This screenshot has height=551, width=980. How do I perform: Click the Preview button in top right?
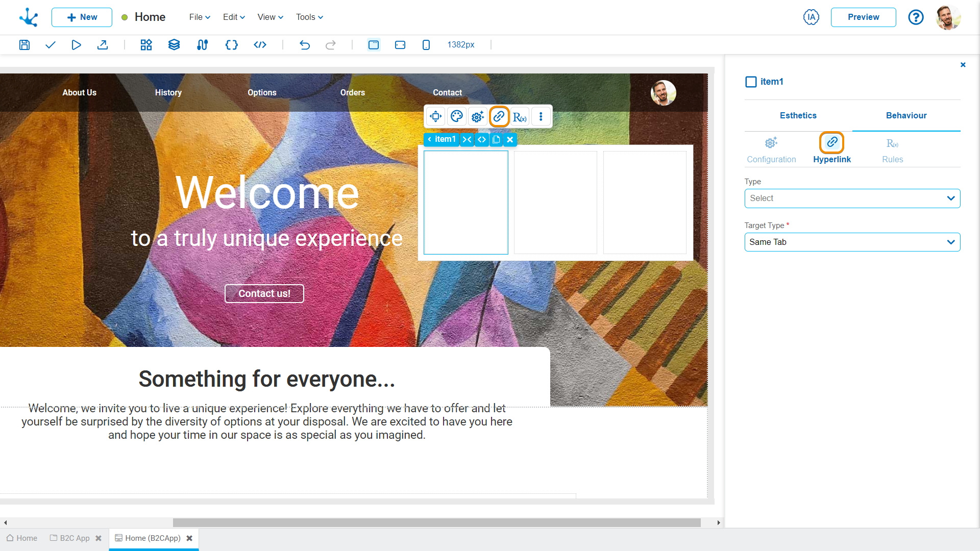point(864,17)
